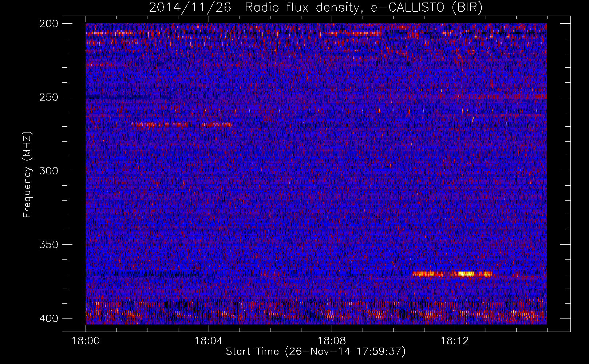Viewport: 589px width, 364px height.
Task: Click the orange emission streak near 268 MHz
Action: pyautogui.click(x=181, y=124)
